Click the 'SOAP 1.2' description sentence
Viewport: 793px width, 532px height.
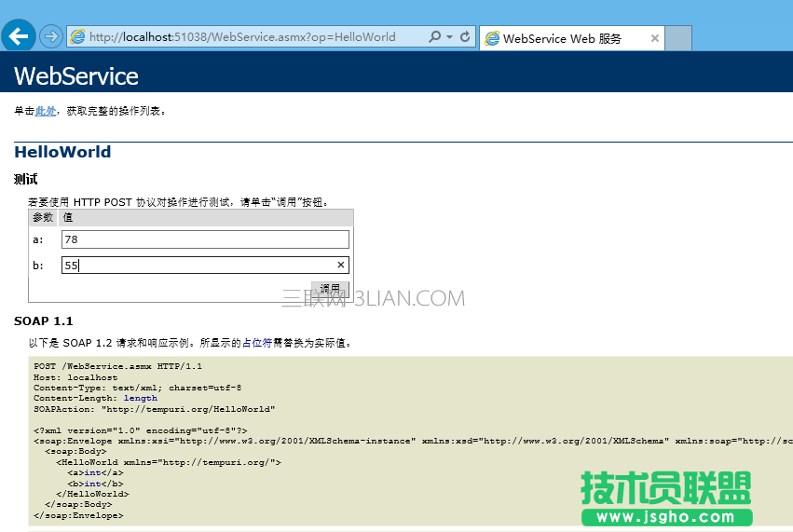pos(190,343)
